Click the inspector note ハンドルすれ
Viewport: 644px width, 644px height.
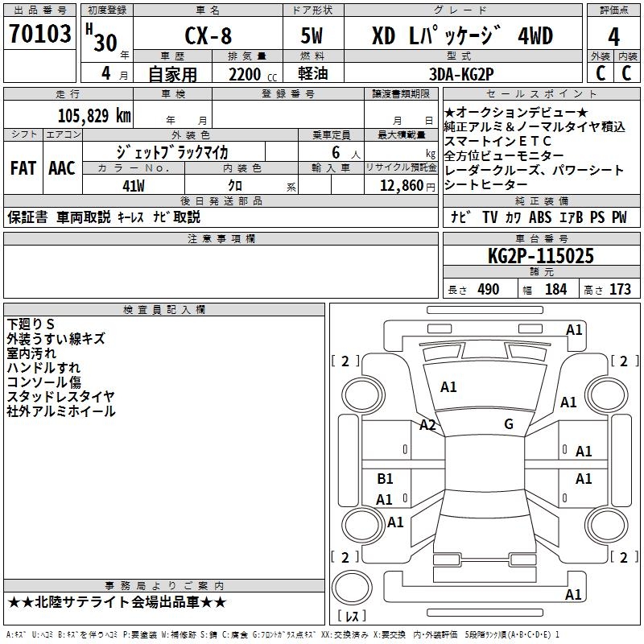43,367
